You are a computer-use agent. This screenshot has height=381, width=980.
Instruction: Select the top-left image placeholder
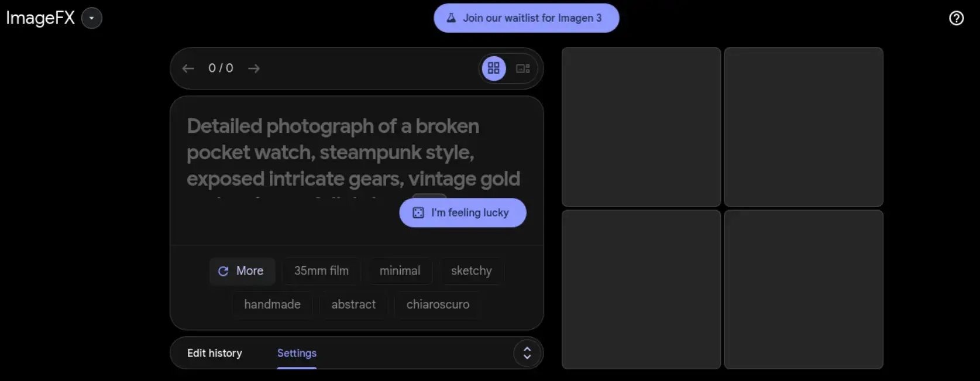[641, 127]
